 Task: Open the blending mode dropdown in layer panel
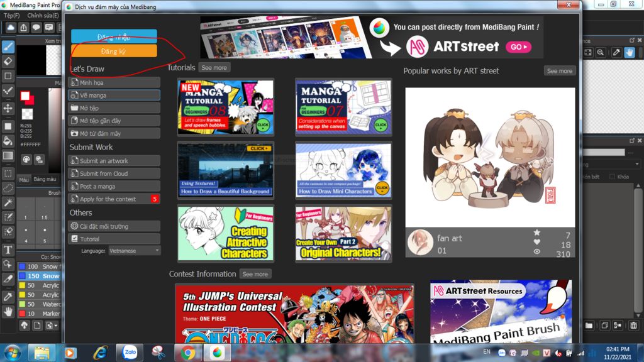(x=611, y=164)
